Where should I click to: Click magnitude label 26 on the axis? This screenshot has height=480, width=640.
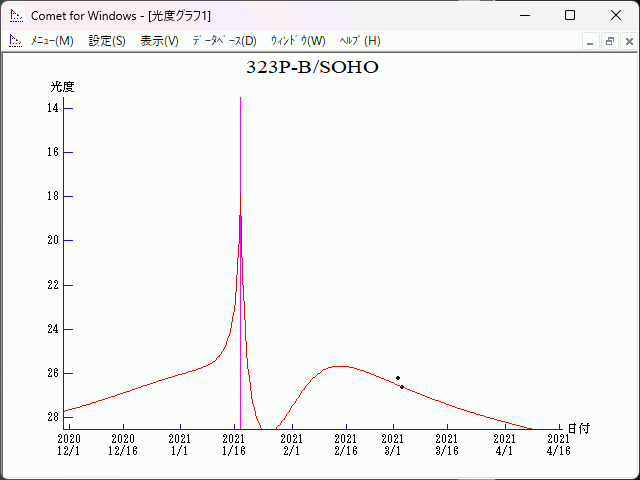53,373
